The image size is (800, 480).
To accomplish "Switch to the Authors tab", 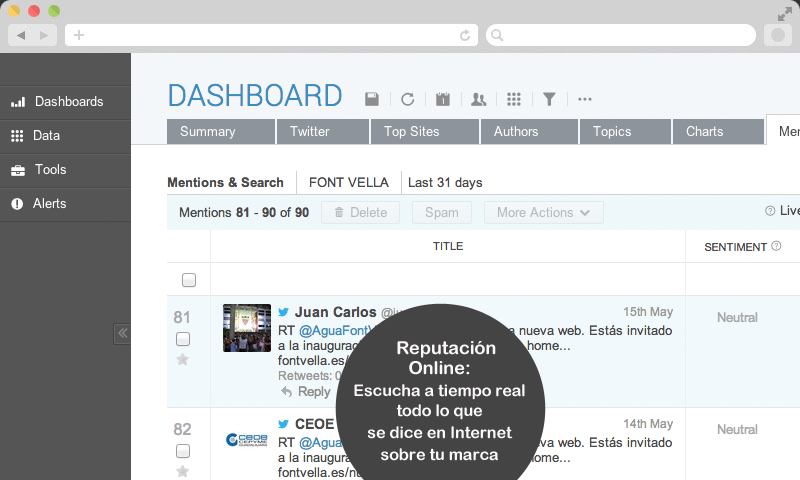I will click(x=529, y=132).
